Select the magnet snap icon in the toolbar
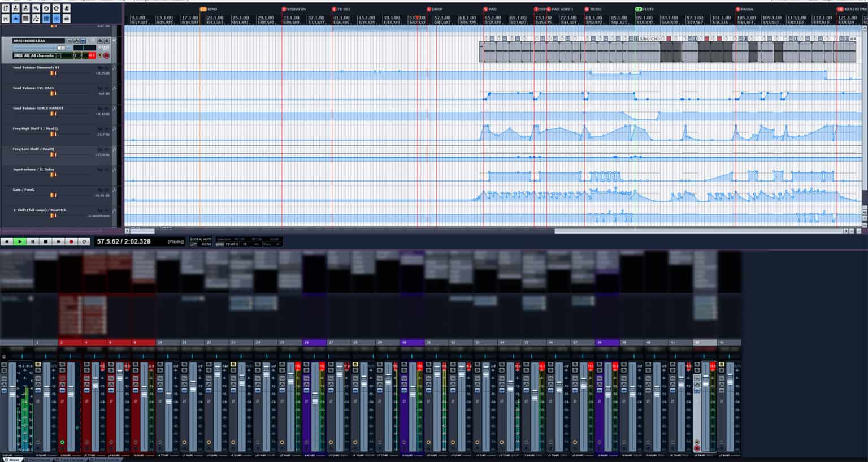 pyautogui.click(x=56, y=18)
